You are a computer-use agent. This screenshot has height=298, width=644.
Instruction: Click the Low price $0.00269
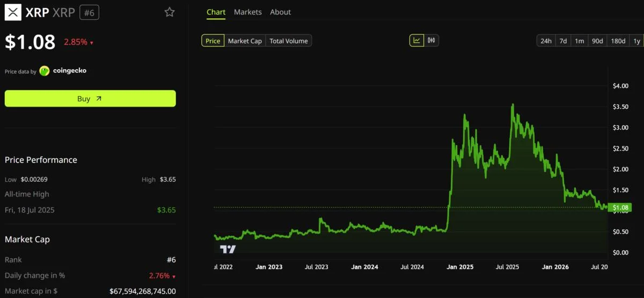pyautogui.click(x=34, y=180)
